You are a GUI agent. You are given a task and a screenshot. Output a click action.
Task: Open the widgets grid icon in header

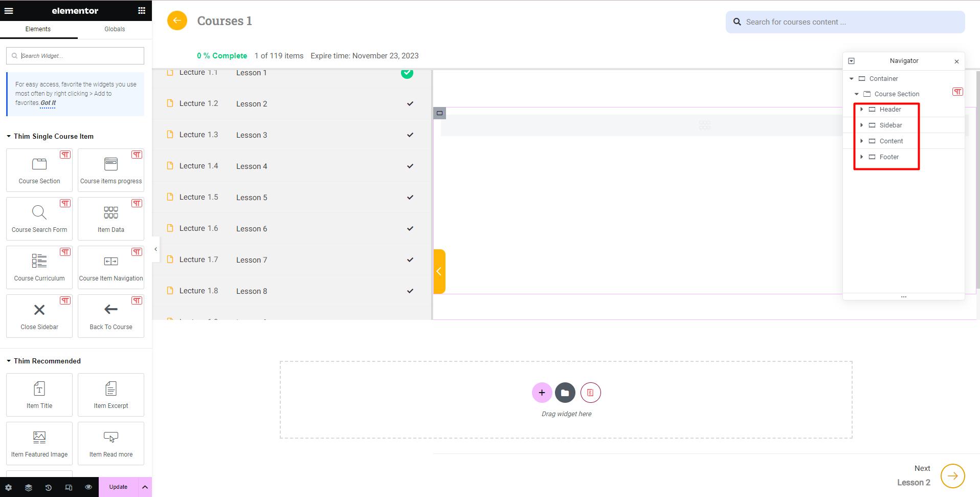click(142, 10)
